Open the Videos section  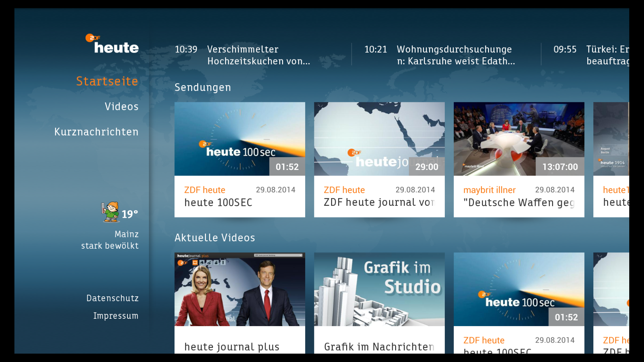[x=121, y=106]
